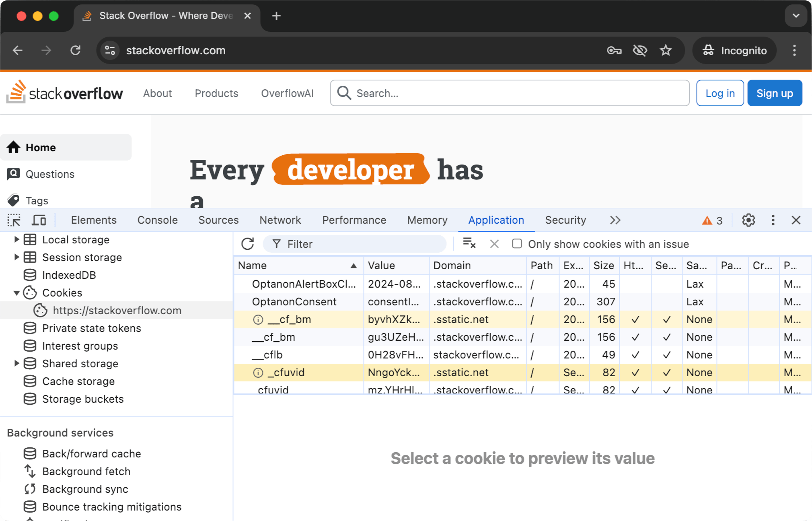Open the Products link
The width and height of the screenshot is (812, 521).
216,93
